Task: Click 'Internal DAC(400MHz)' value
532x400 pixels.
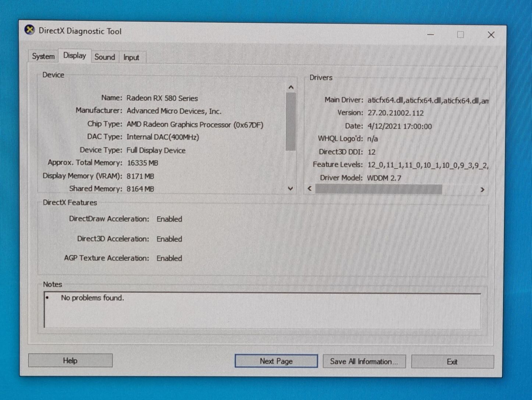Action: [163, 137]
